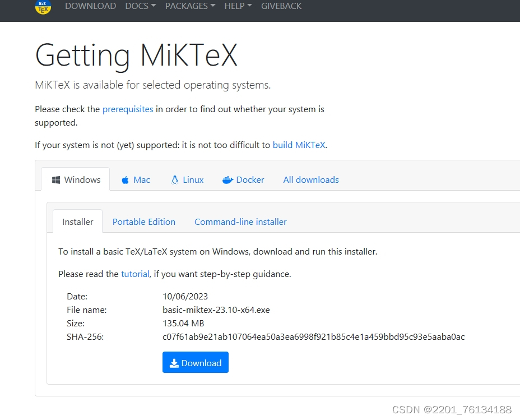Image resolution: width=520 pixels, height=420 pixels.
Task: Switch to Portable Edition sub-tab
Action: 143,221
